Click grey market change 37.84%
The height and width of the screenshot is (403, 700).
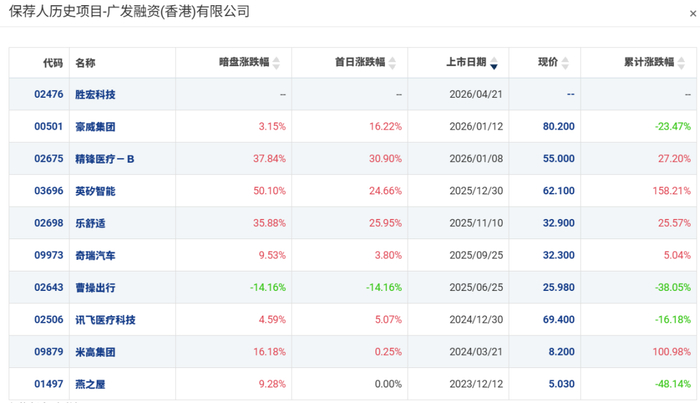coord(269,158)
